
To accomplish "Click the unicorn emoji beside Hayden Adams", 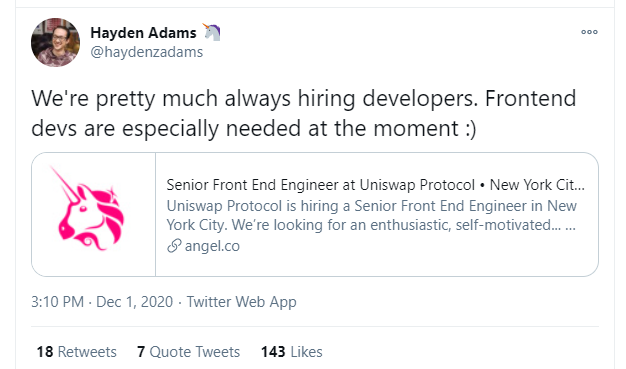I will tap(212, 32).
